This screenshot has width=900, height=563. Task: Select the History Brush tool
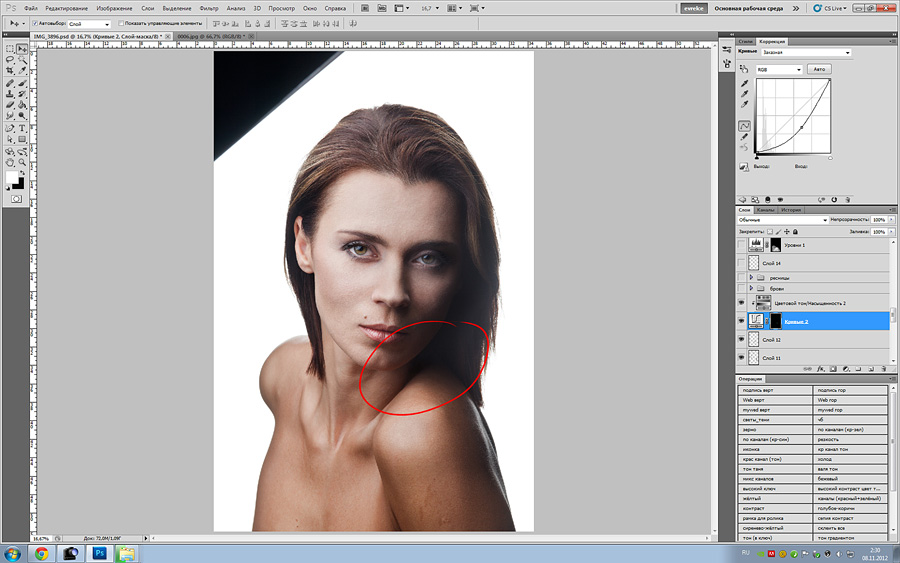22,94
